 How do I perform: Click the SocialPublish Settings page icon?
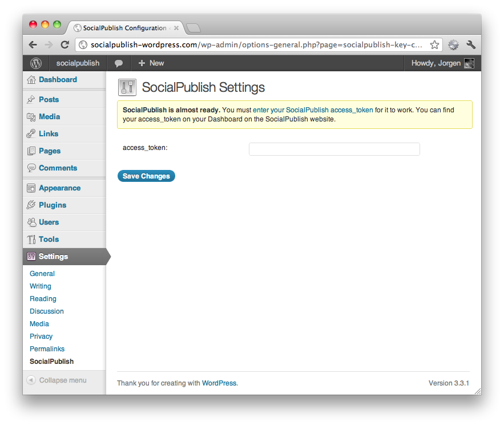[x=127, y=87]
